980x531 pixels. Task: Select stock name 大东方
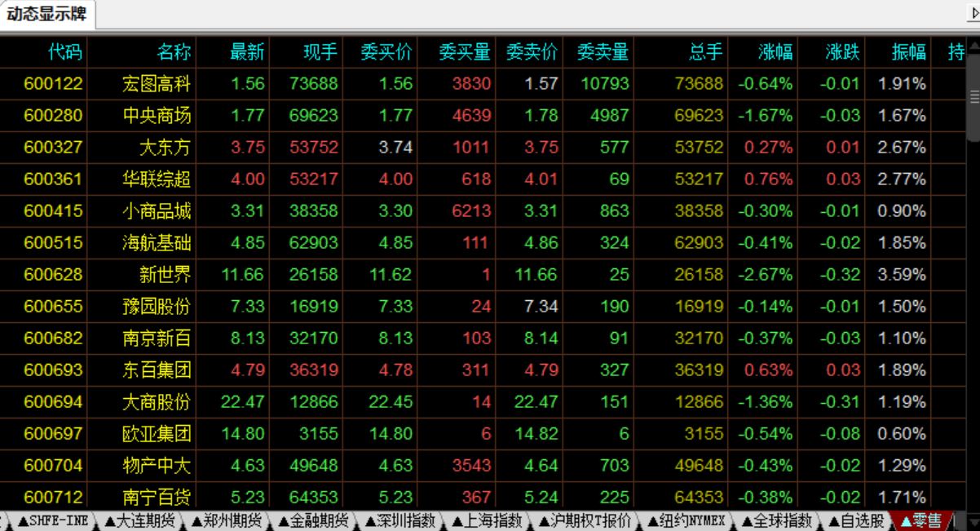166,148
